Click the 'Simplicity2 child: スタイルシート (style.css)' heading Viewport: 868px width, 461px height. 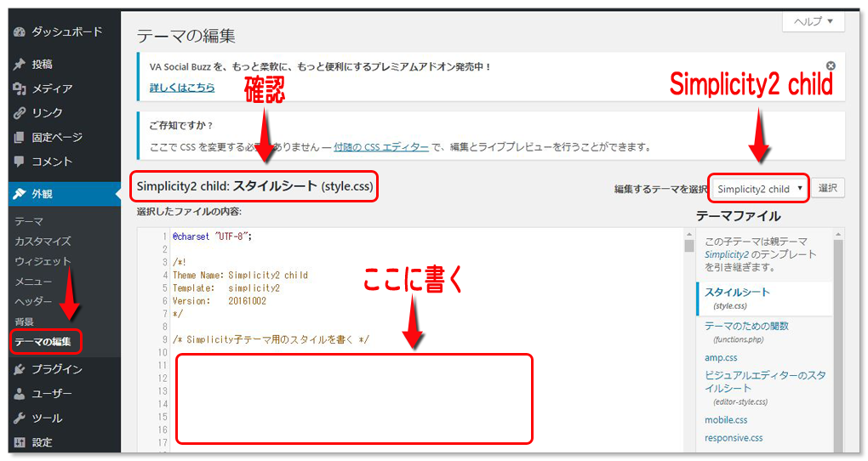click(x=254, y=186)
